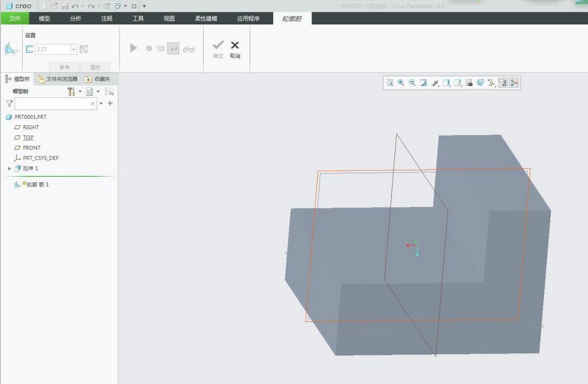Click the no-preview circle icon
This screenshot has height=384, width=588.
pos(149,48)
